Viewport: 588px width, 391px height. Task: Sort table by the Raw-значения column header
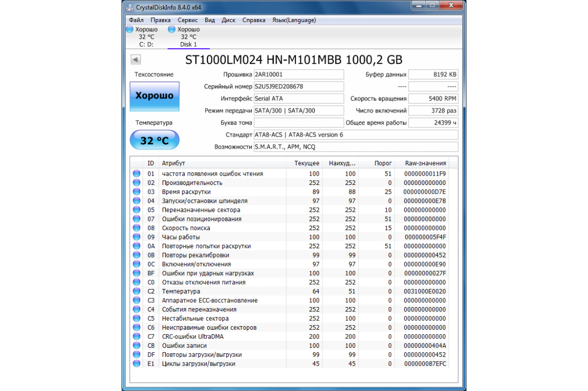[x=422, y=163]
